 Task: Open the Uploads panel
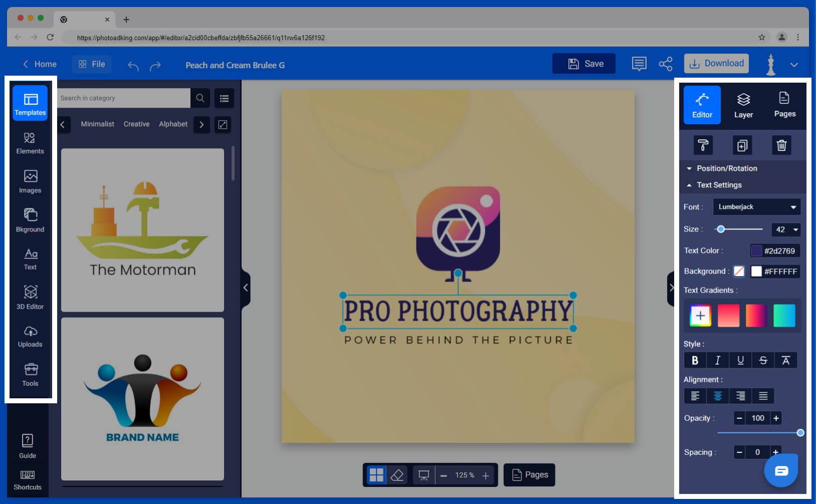30,336
